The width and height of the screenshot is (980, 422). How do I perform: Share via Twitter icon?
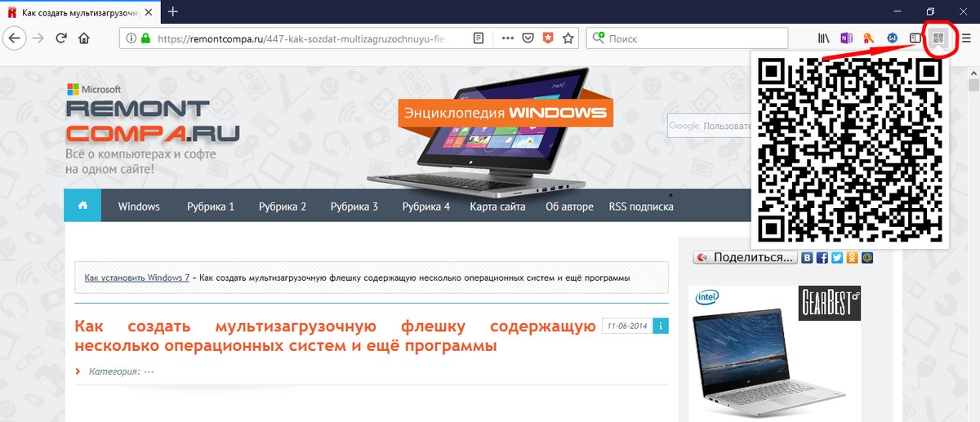[837, 258]
